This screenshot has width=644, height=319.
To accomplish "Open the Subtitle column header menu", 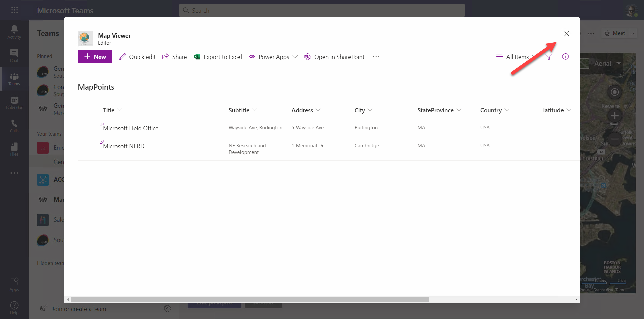I will (x=243, y=110).
